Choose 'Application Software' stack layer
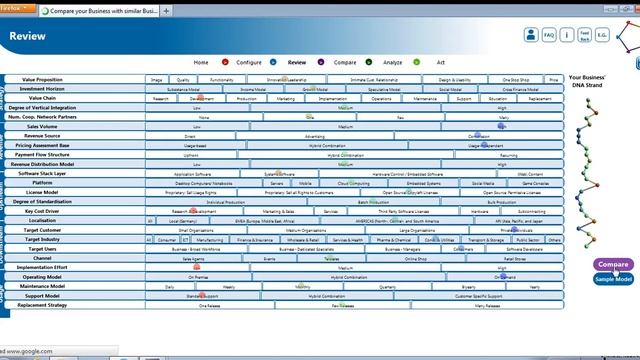This screenshot has width=640, height=360. coord(193,174)
